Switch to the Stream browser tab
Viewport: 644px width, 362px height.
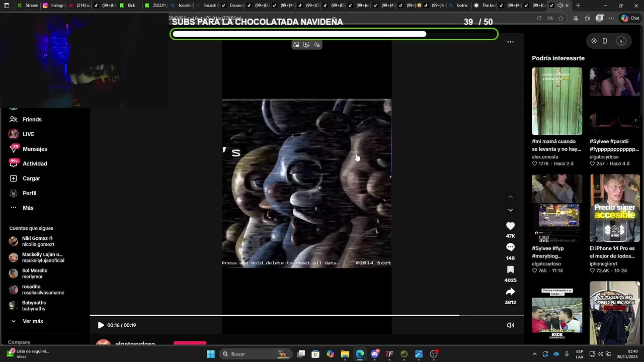pyautogui.click(x=27, y=6)
